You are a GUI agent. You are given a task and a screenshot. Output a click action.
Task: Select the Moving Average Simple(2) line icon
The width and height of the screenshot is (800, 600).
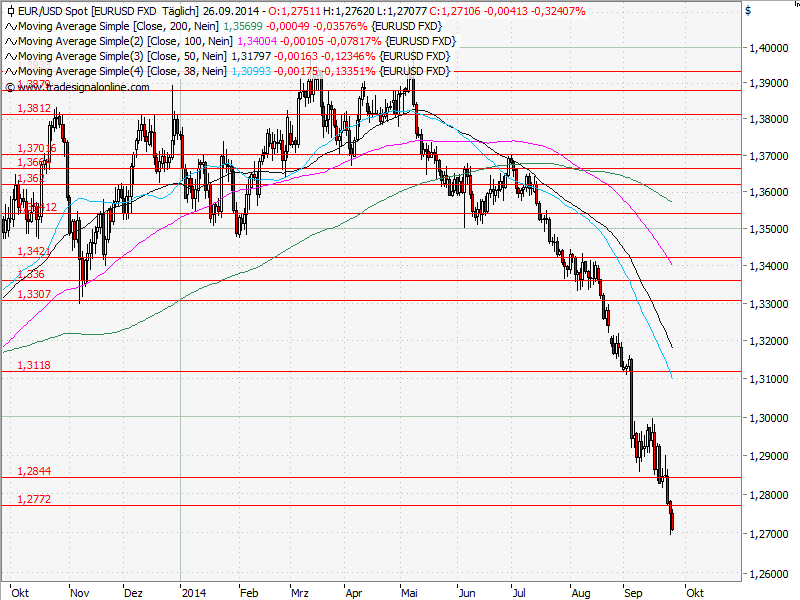[x=10, y=41]
